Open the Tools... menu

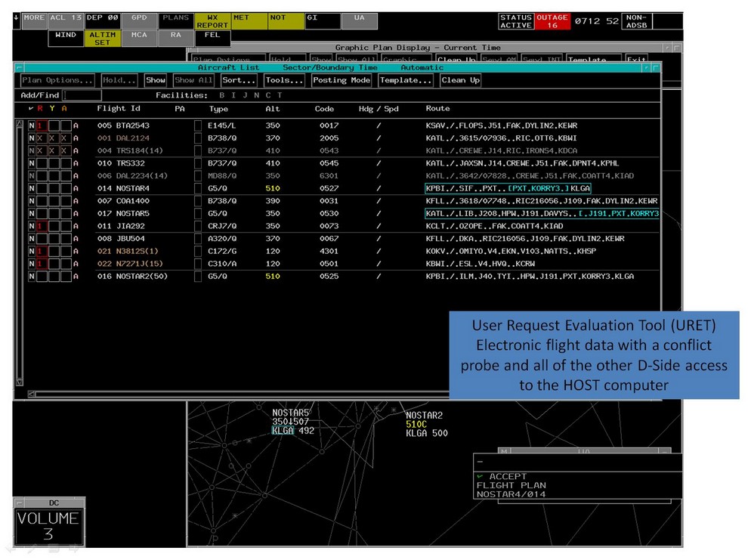click(284, 80)
